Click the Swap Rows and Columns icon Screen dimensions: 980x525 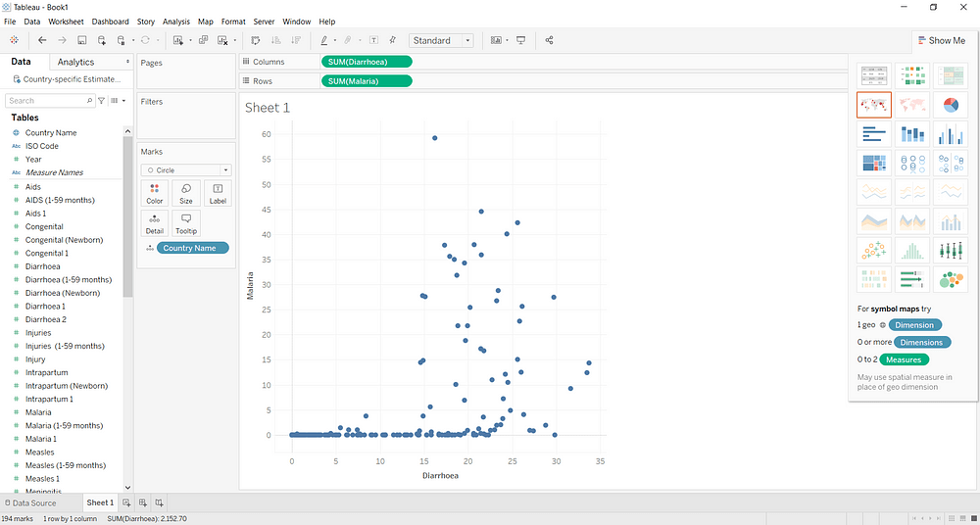255,40
